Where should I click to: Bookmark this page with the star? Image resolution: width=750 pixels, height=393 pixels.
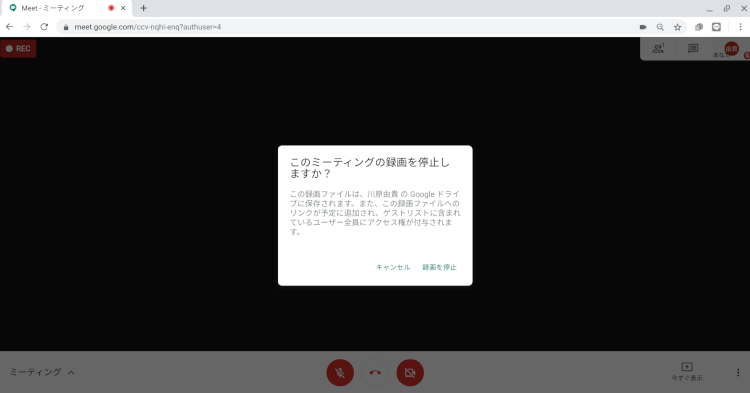tap(677, 27)
